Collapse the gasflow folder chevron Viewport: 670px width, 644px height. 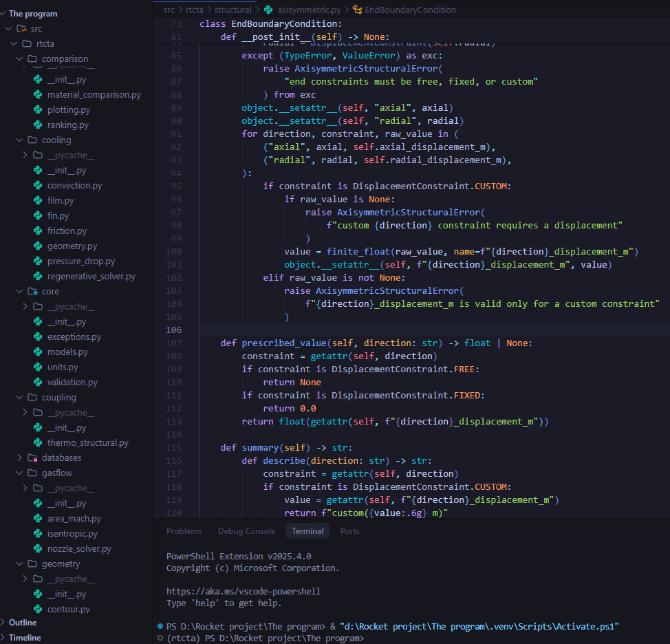tap(19, 473)
